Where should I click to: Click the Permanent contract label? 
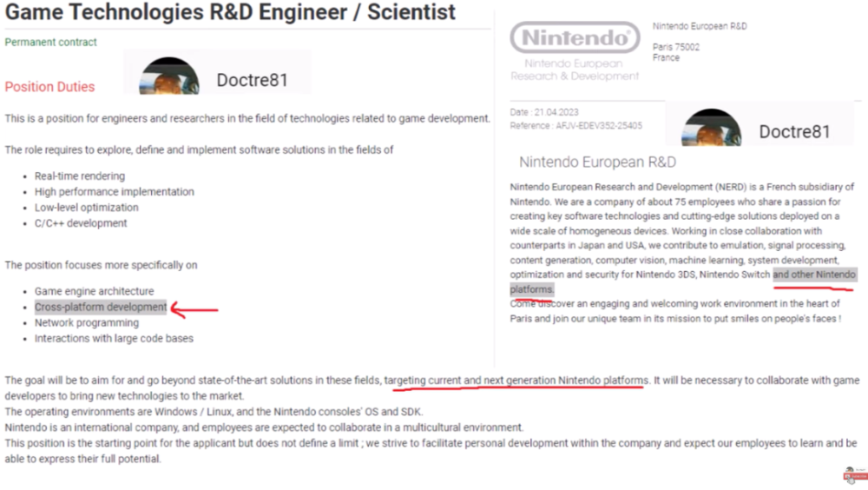pyautogui.click(x=51, y=42)
